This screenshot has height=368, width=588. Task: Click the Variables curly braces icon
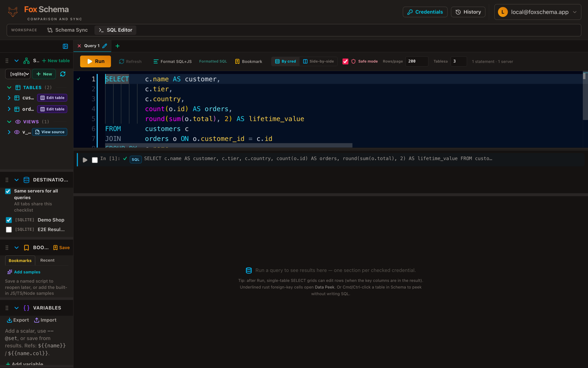pos(26,308)
